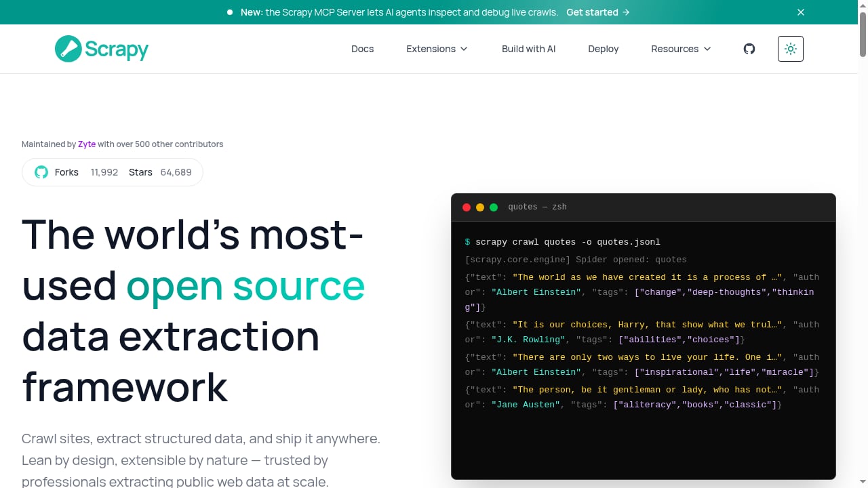Screen dimensions: 868x488
Task: Click the "J.K. Rowling" author value
Action: [528, 340]
